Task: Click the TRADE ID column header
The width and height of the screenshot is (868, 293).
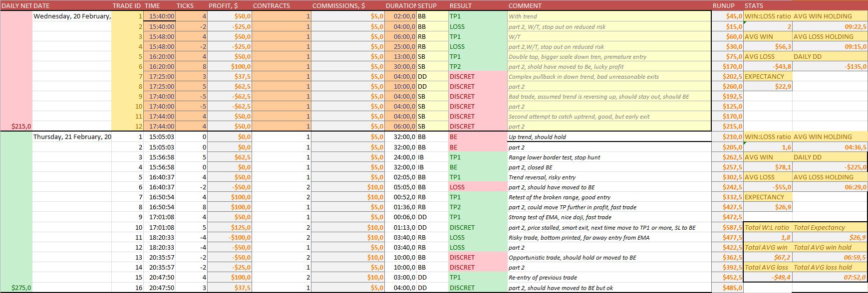Action: point(127,5)
